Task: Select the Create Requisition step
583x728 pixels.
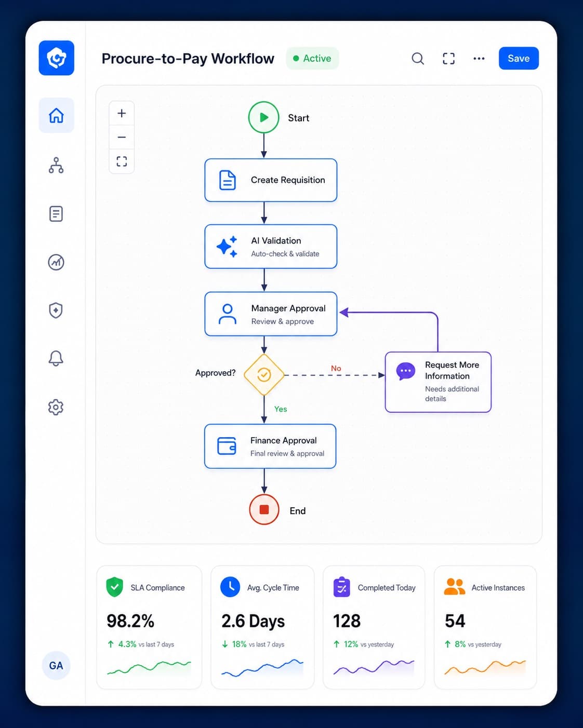Action: (x=271, y=180)
